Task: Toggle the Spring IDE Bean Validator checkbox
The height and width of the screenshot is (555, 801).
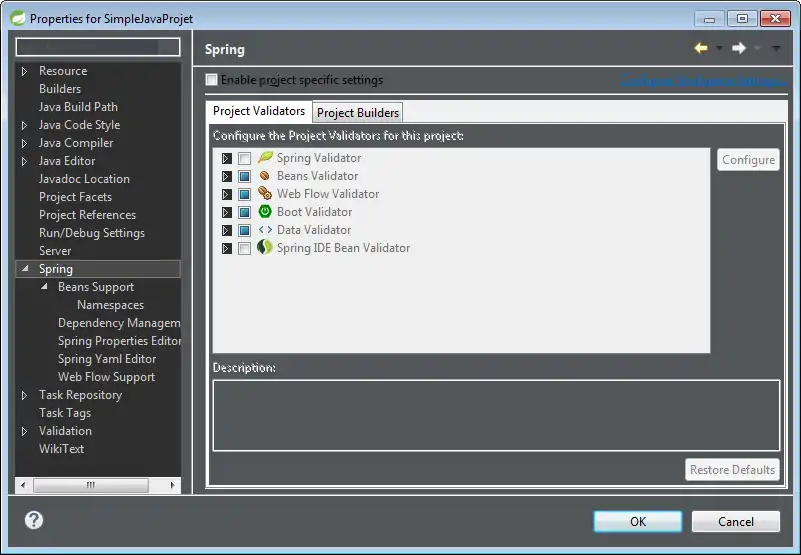Action: [x=245, y=249]
